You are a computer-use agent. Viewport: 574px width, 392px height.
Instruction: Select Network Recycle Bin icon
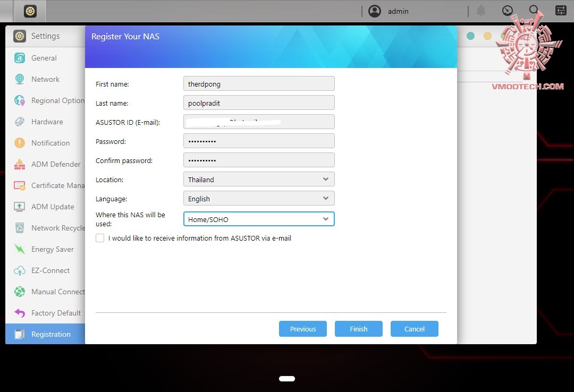(x=20, y=228)
